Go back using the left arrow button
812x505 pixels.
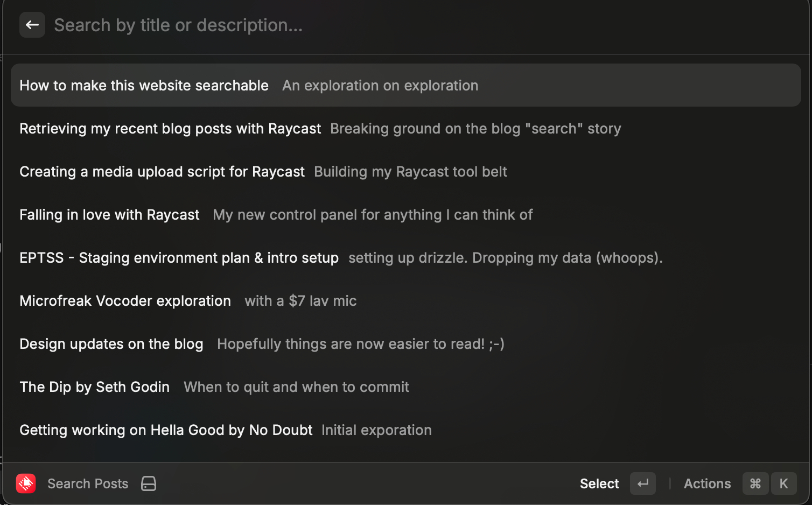click(32, 25)
